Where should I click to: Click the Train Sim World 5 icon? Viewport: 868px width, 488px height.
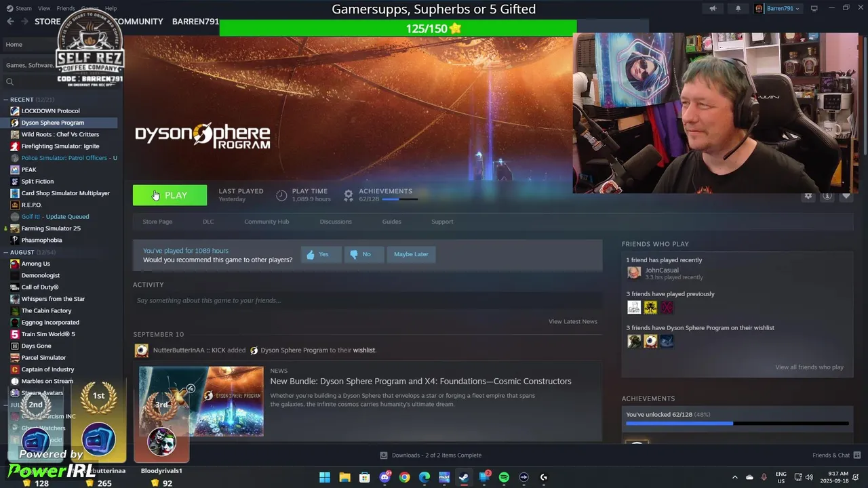point(15,334)
